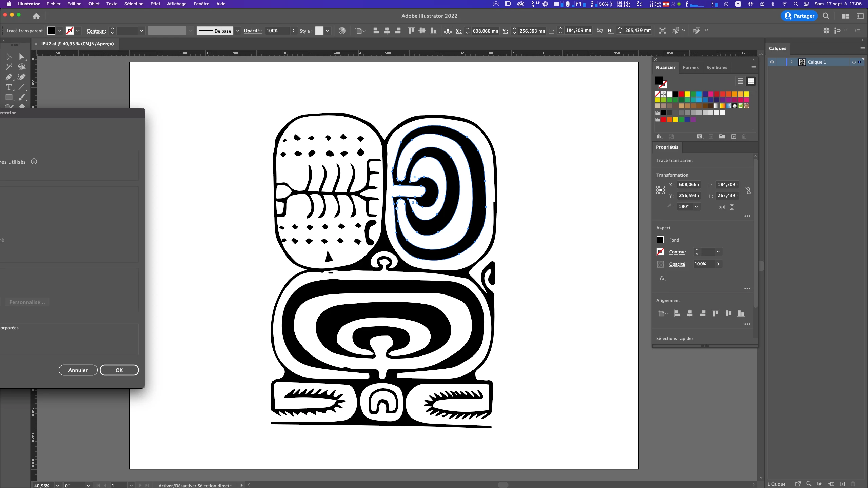Click the Home icon
This screenshot has height=488, width=868.
coord(36,16)
